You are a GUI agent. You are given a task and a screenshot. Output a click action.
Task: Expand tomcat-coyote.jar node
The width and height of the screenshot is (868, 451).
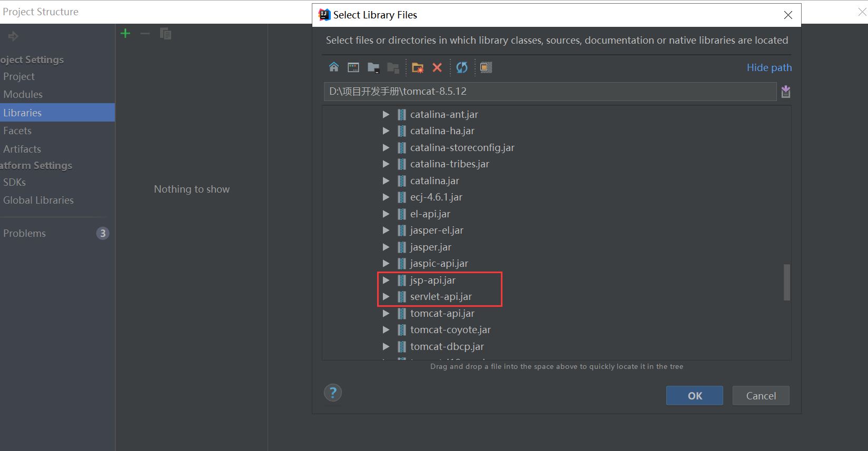point(386,330)
